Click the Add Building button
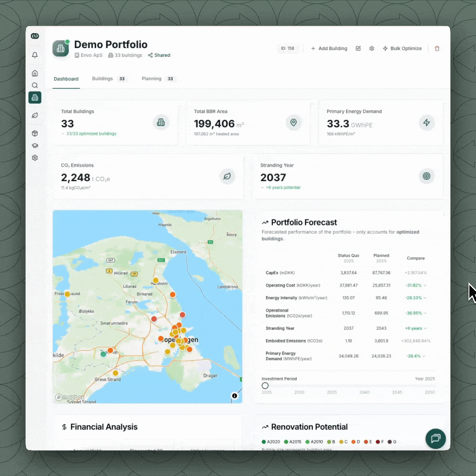The width and height of the screenshot is (476, 476). (x=329, y=48)
